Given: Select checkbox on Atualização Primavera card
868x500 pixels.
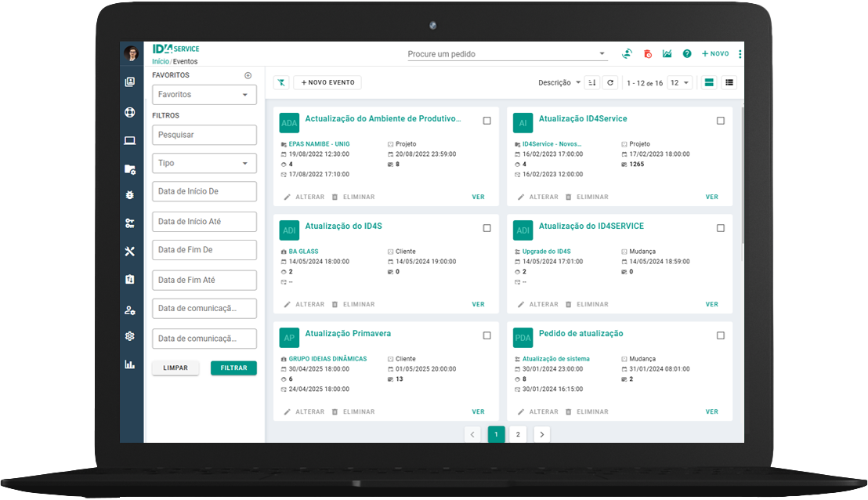Looking at the screenshot, I should pos(486,335).
